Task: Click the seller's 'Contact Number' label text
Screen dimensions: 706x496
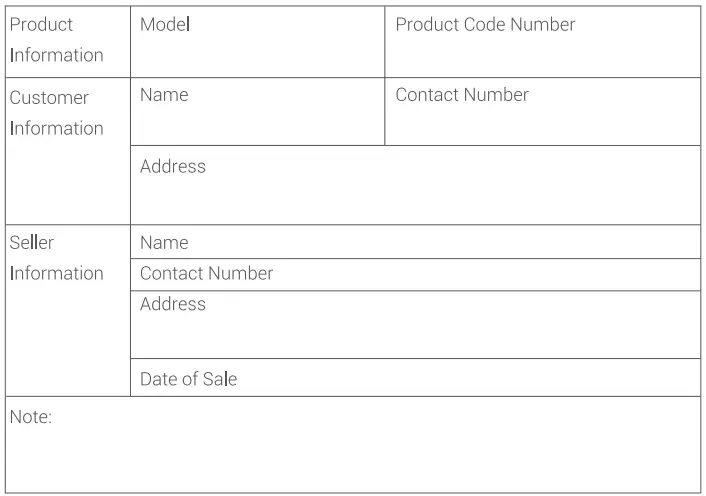Action: point(206,273)
